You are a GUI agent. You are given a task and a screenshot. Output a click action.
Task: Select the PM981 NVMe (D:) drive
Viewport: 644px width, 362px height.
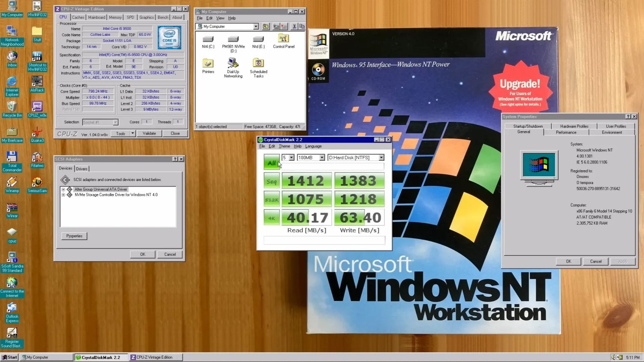[233, 41]
